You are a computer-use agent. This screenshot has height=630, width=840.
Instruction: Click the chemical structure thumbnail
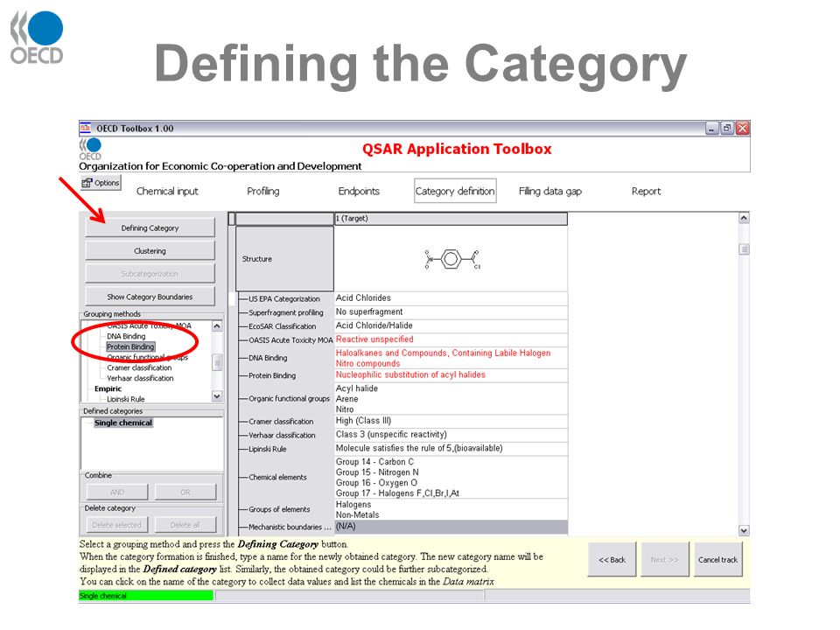[452, 259]
